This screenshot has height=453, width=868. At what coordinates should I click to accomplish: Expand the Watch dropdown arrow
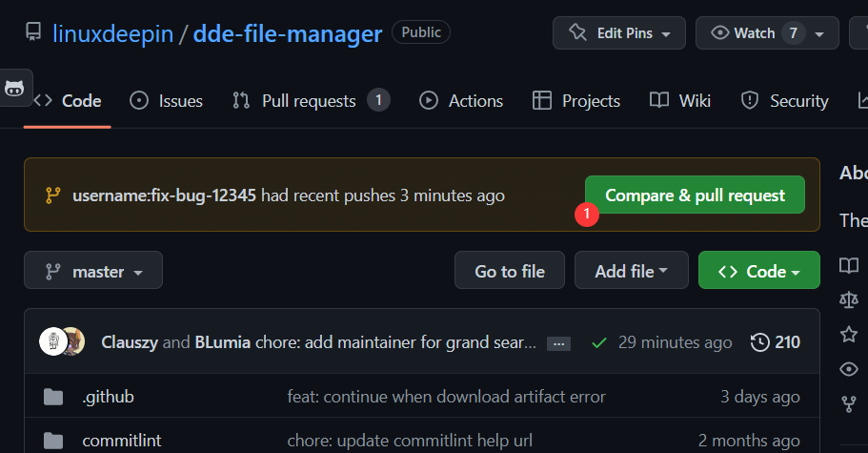pyautogui.click(x=819, y=33)
